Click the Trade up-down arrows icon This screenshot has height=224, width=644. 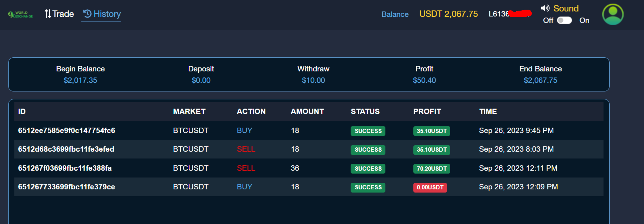(x=48, y=14)
